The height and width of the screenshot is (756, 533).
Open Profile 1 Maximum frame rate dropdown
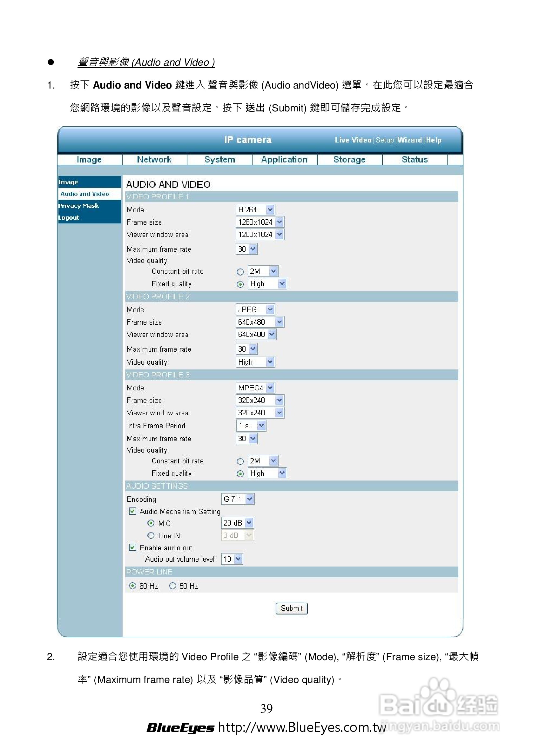246,249
